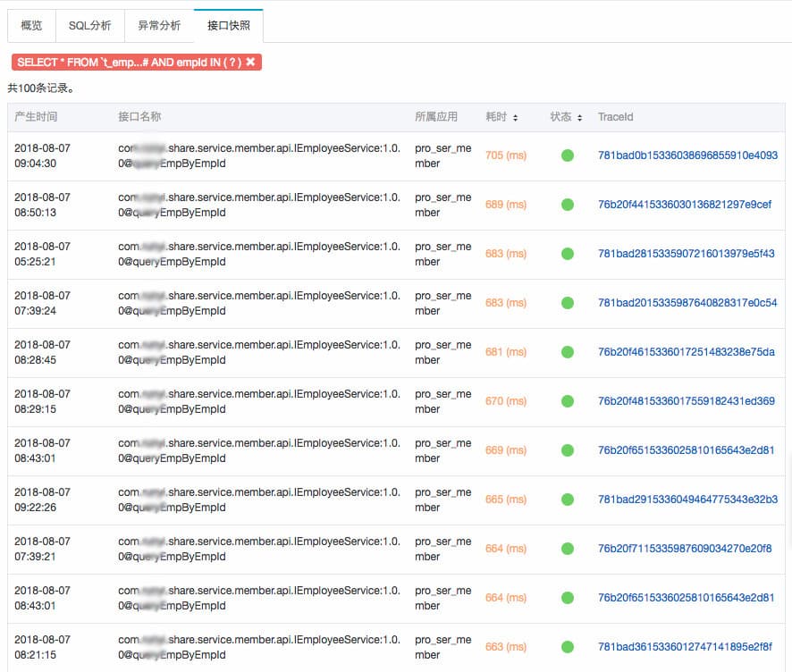Click green status dot in 689 ms row

pyautogui.click(x=568, y=205)
